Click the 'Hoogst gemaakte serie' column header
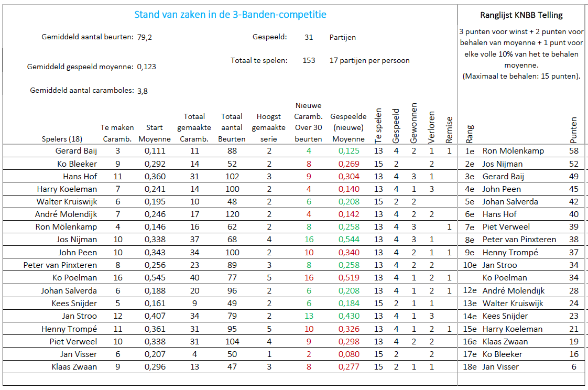 tap(268, 127)
